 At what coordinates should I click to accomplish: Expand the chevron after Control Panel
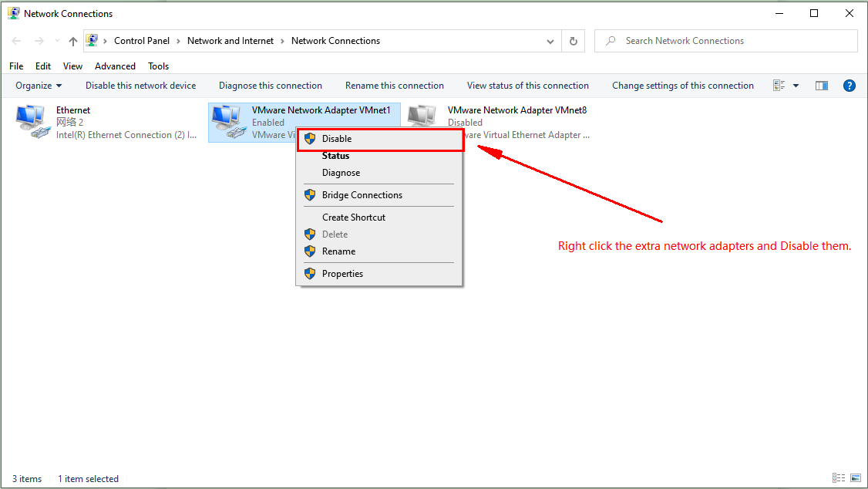pyautogui.click(x=178, y=41)
